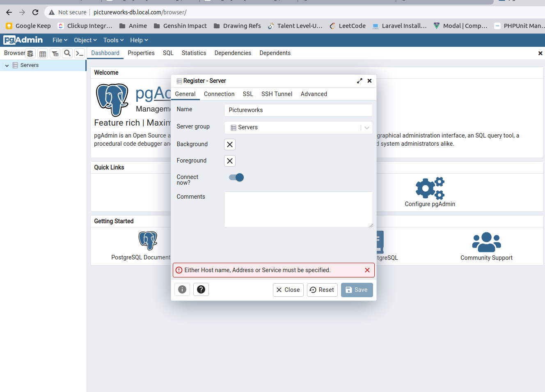Open Laravel Install… bookmark

point(399,26)
